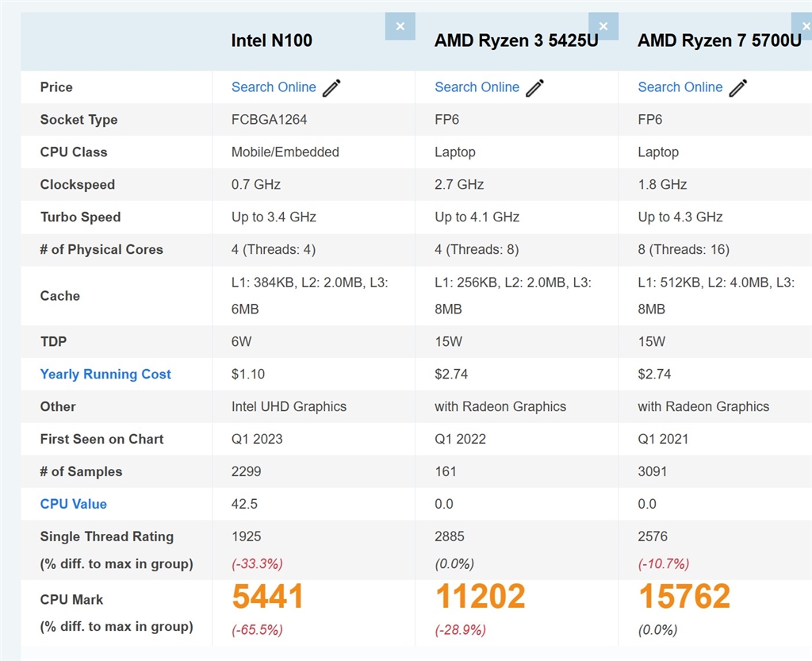This screenshot has height=661, width=812.
Task: Click the Q1 2022 first seen value
Action: (461, 440)
